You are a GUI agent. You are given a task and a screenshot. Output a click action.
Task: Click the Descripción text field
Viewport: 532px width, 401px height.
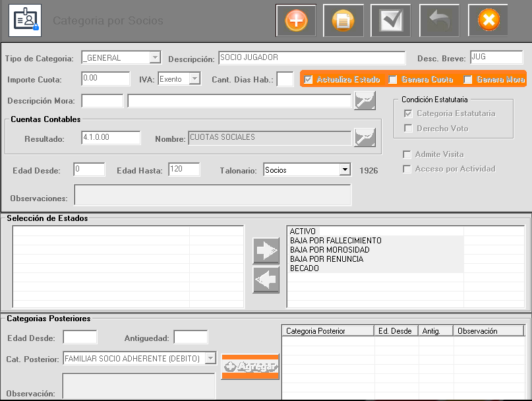pyautogui.click(x=311, y=58)
